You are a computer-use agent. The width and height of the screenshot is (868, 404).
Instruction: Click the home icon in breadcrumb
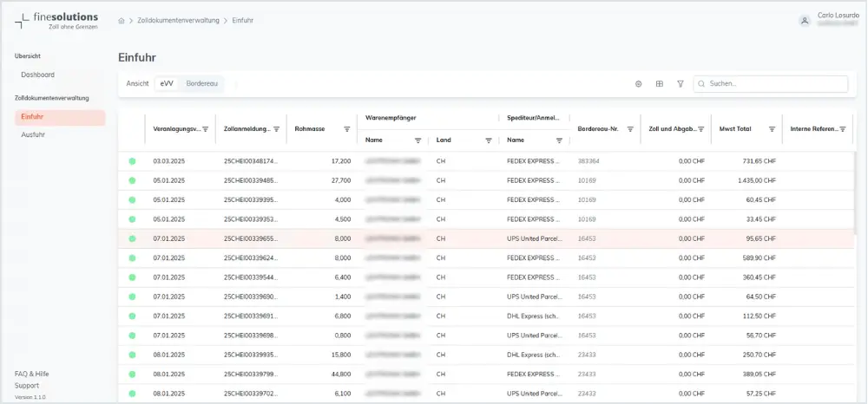coord(122,21)
